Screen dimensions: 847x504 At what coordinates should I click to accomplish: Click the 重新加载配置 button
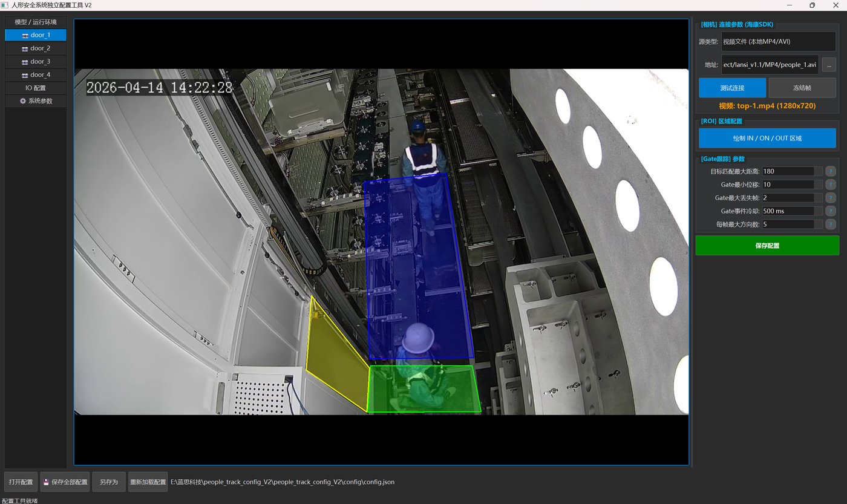148,482
